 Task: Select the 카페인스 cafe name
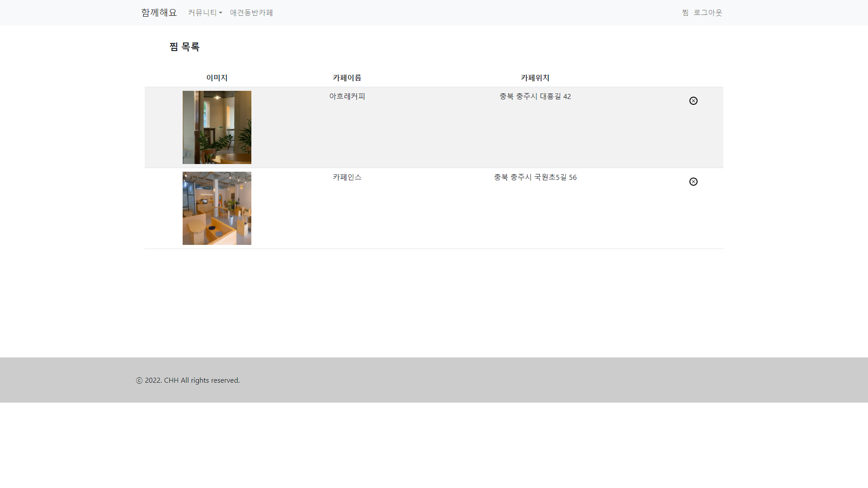(347, 177)
